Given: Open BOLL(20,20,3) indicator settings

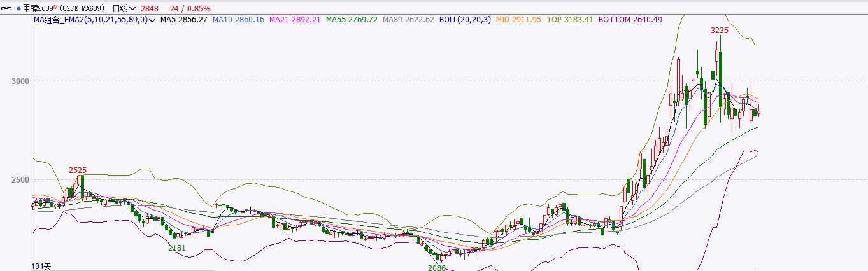Looking at the screenshot, I should (x=466, y=20).
